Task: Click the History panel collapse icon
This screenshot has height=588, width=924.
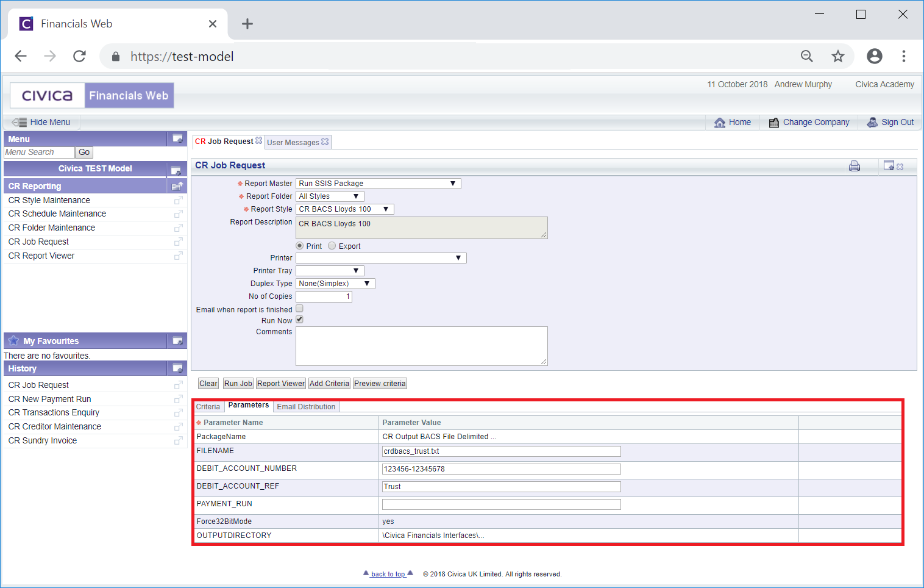Action: [177, 368]
